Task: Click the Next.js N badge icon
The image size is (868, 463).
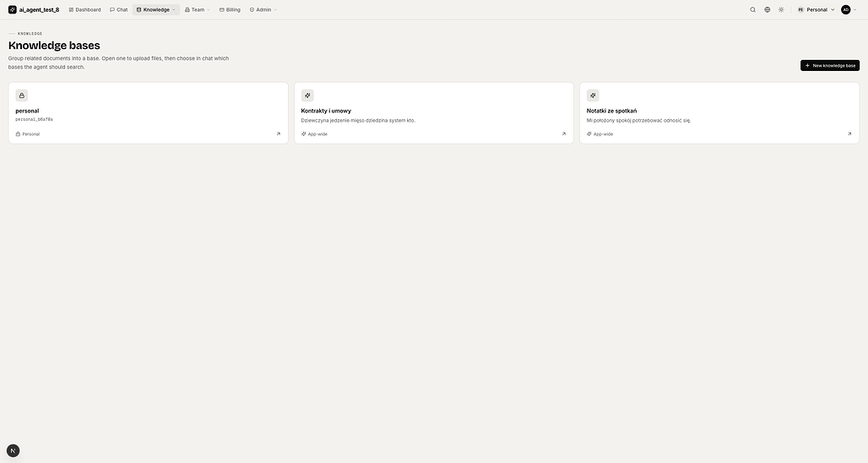Action: 13,451
